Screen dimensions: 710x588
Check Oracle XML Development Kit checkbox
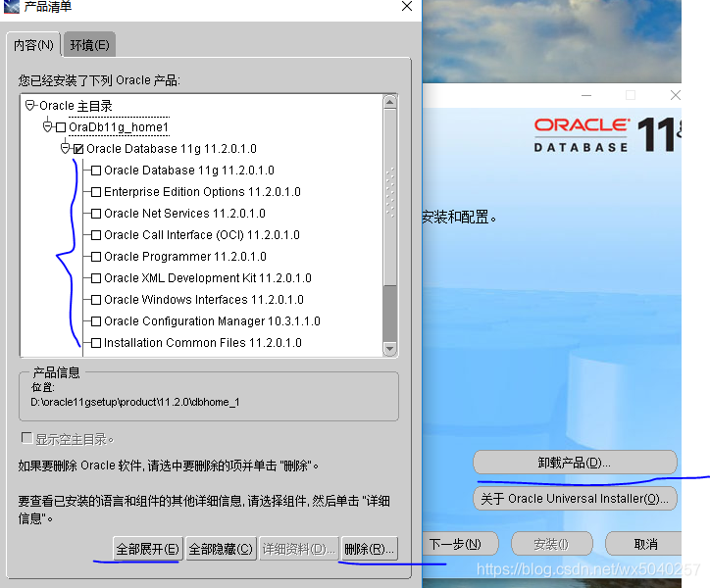(96, 278)
